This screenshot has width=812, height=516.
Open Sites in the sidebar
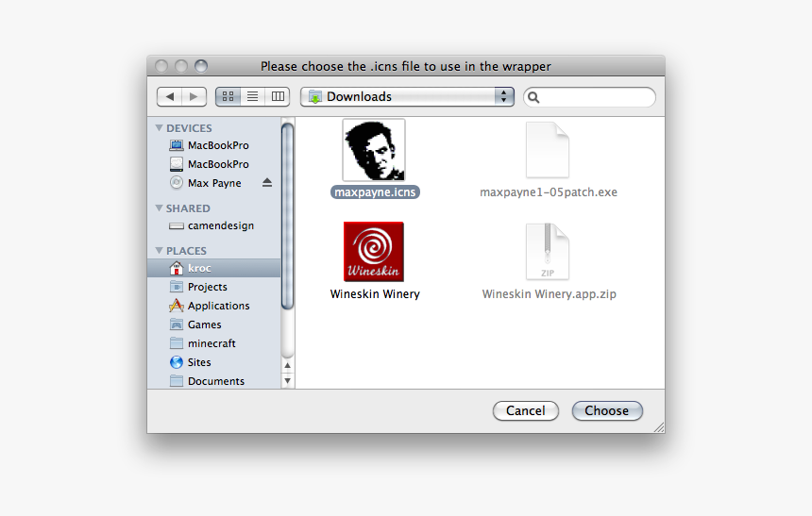pyautogui.click(x=214, y=362)
